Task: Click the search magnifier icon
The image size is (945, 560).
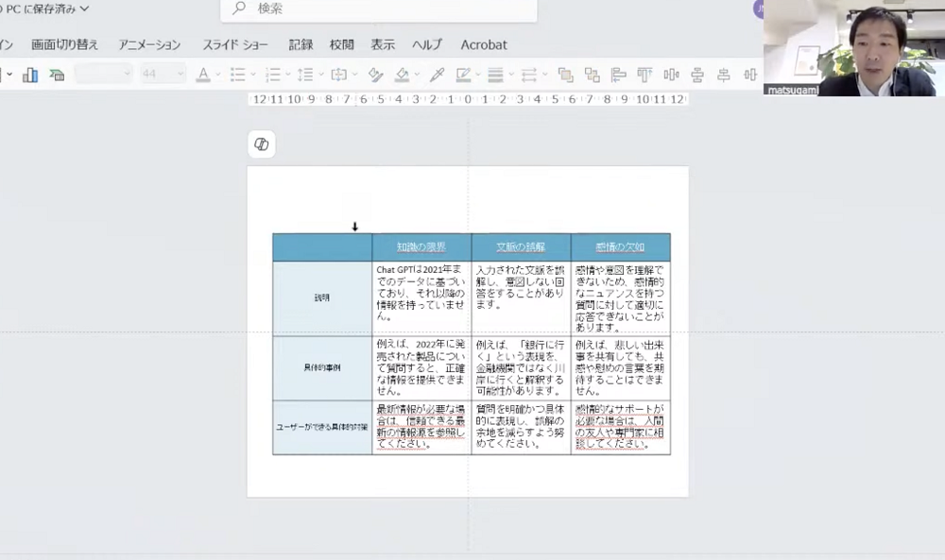Action: click(239, 8)
